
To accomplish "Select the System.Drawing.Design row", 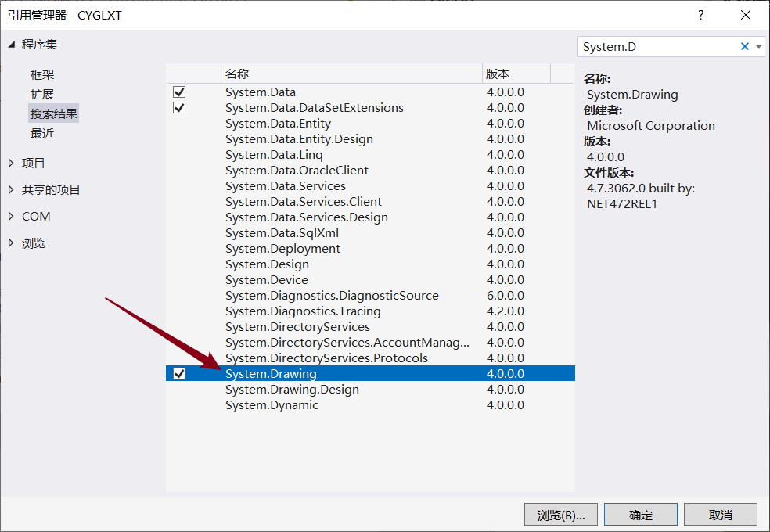I will click(x=370, y=390).
